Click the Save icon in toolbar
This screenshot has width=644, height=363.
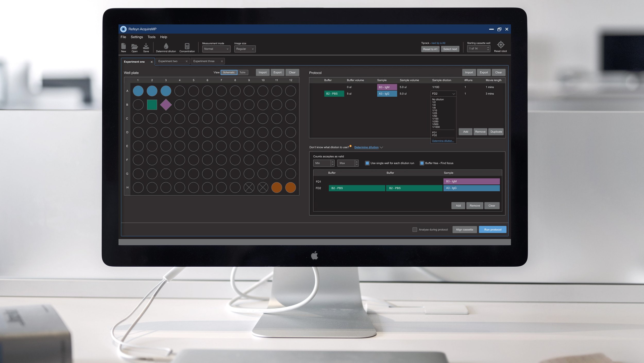click(x=146, y=46)
